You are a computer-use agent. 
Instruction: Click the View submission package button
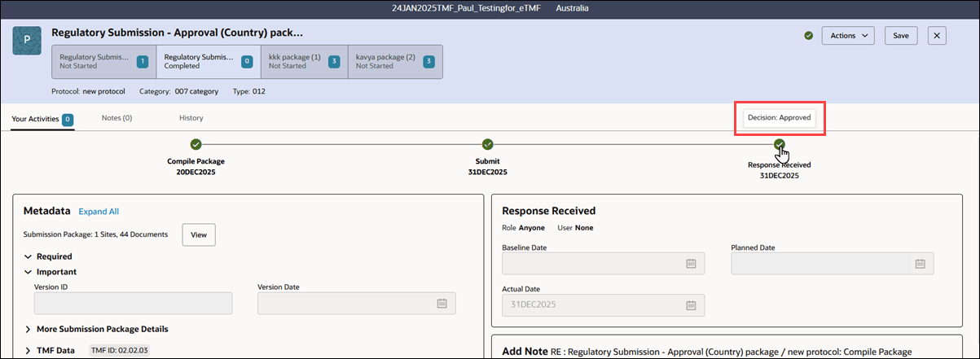coord(198,234)
